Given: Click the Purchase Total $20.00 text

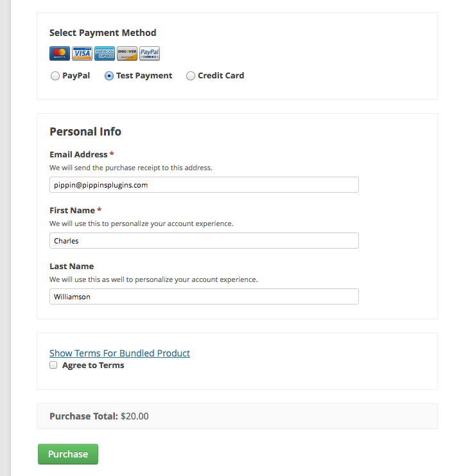Looking at the screenshot, I should (x=99, y=416).
